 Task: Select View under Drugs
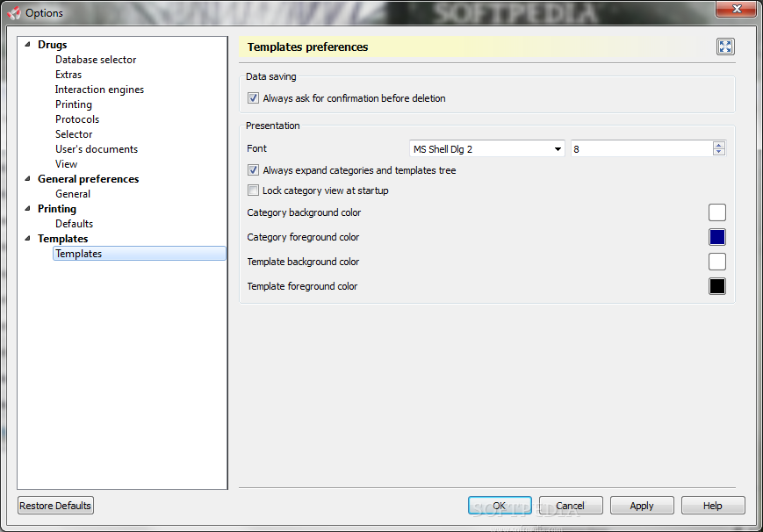66,164
